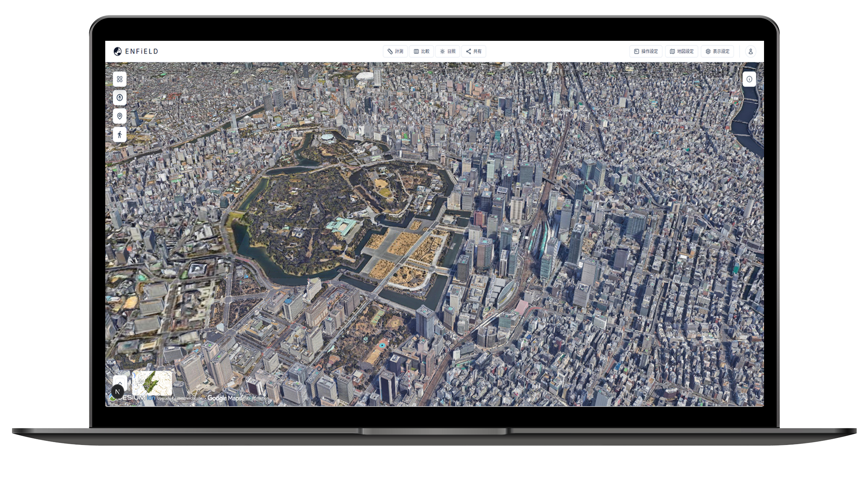
Task: Open the 表示設定 display settings
Action: 717,51
